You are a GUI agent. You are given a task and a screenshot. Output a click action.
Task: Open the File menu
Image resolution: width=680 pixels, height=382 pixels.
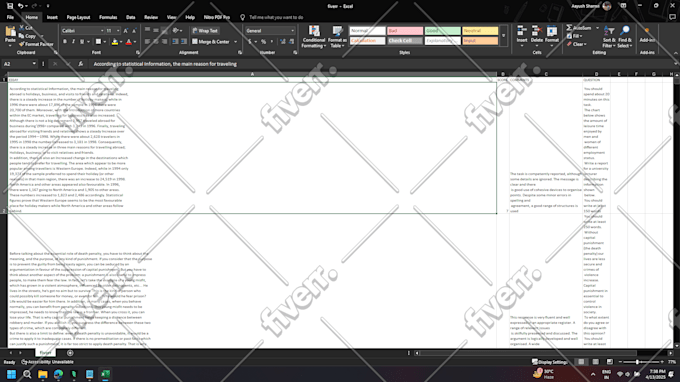[x=10, y=17]
